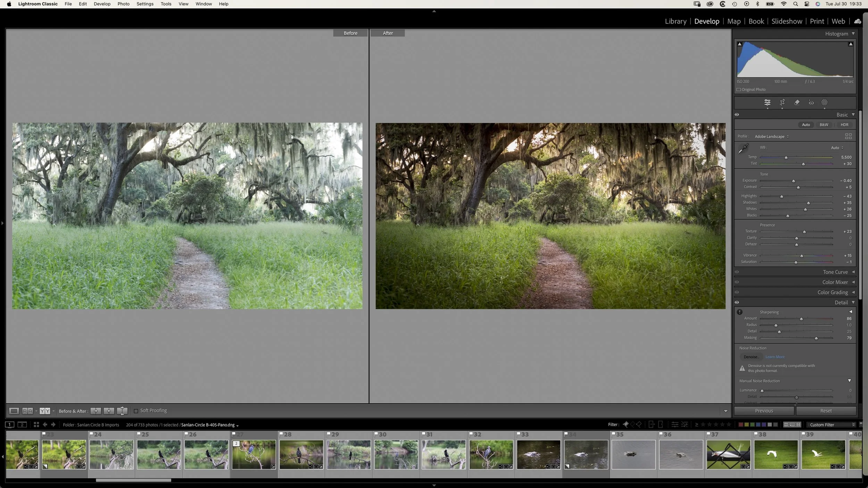This screenshot has height=488, width=868.
Task: Pick the White Balance eyedropper
Action: pyautogui.click(x=743, y=149)
